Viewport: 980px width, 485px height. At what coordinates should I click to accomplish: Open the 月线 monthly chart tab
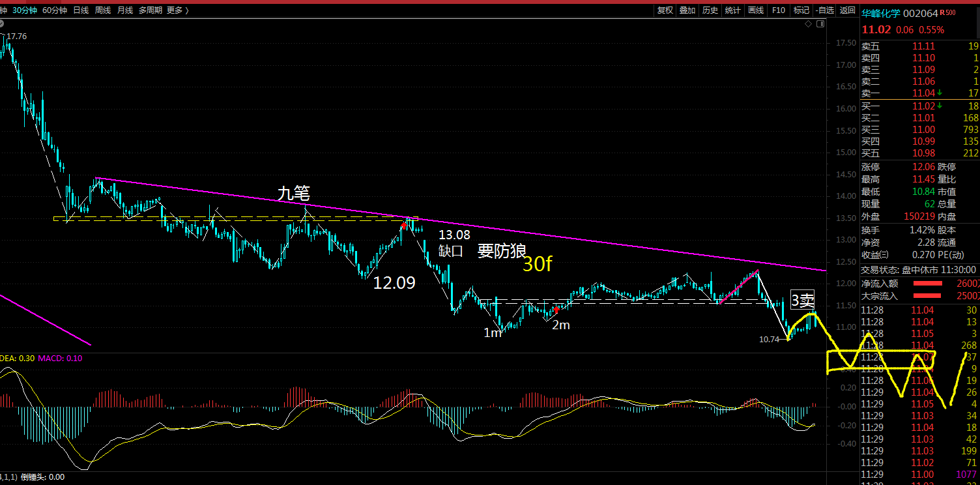coord(125,10)
